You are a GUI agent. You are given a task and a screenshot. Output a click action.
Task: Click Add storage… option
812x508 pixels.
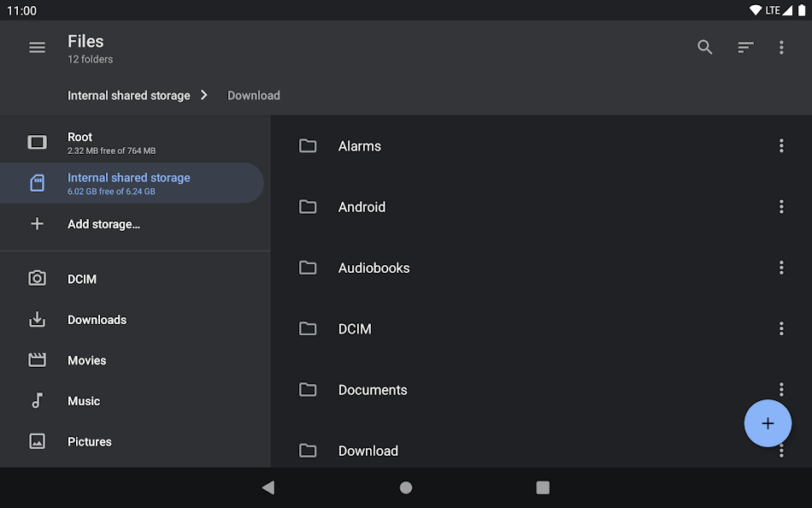[x=103, y=224]
